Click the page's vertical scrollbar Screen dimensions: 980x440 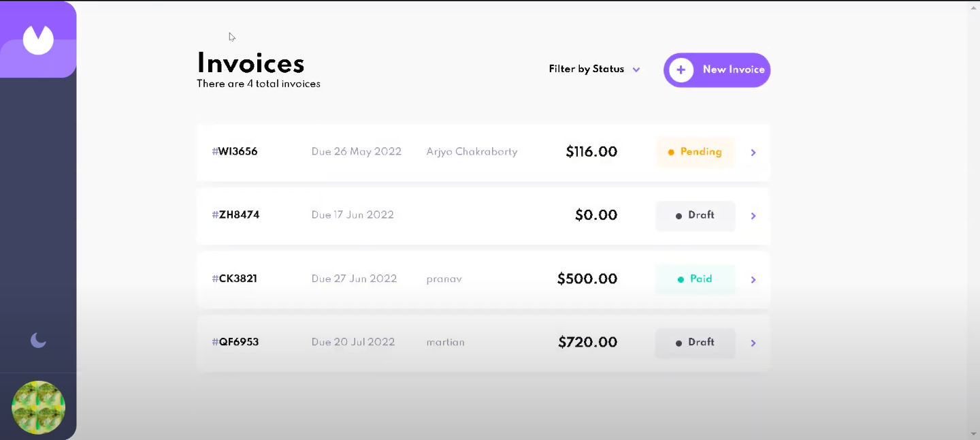[x=973, y=218]
